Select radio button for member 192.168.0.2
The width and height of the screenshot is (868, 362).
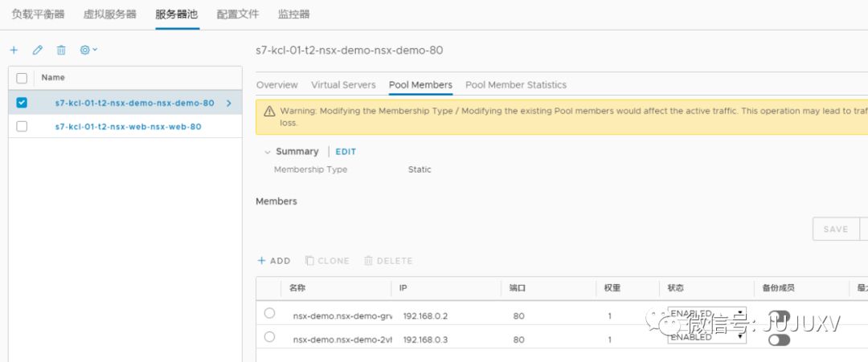269,313
